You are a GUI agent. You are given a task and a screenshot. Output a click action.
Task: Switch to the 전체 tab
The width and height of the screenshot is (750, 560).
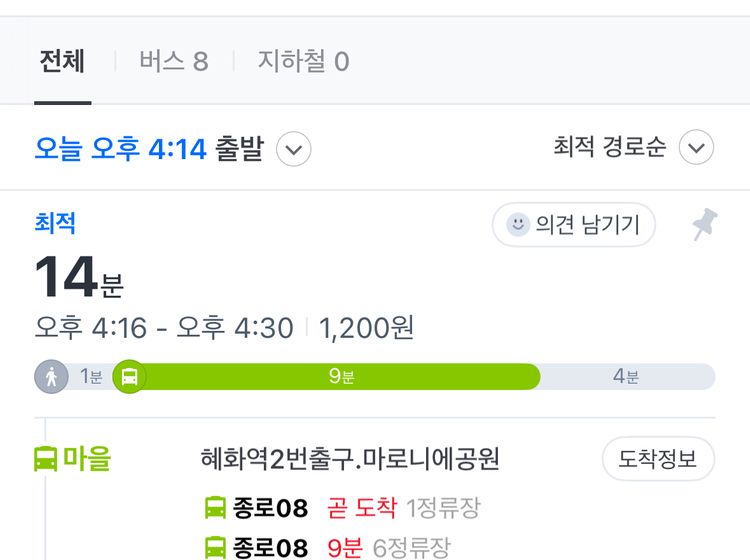coord(62,61)
